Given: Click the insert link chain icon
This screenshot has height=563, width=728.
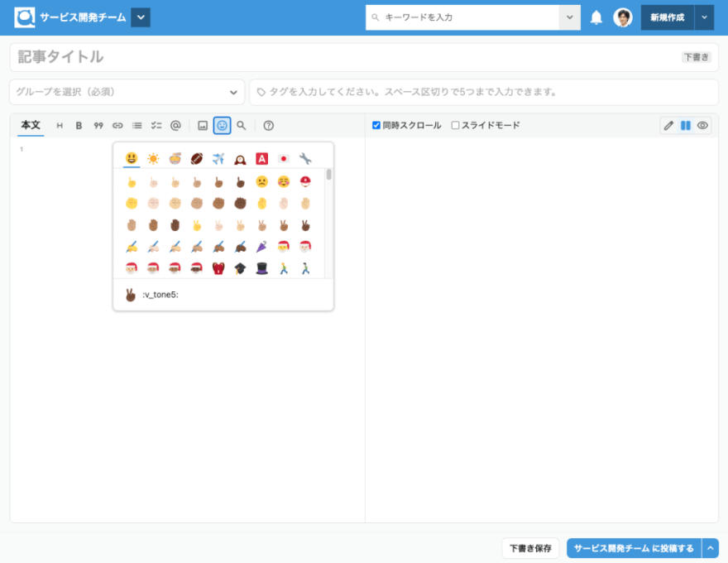Looking at the screenshot, I should click(117, 125).
